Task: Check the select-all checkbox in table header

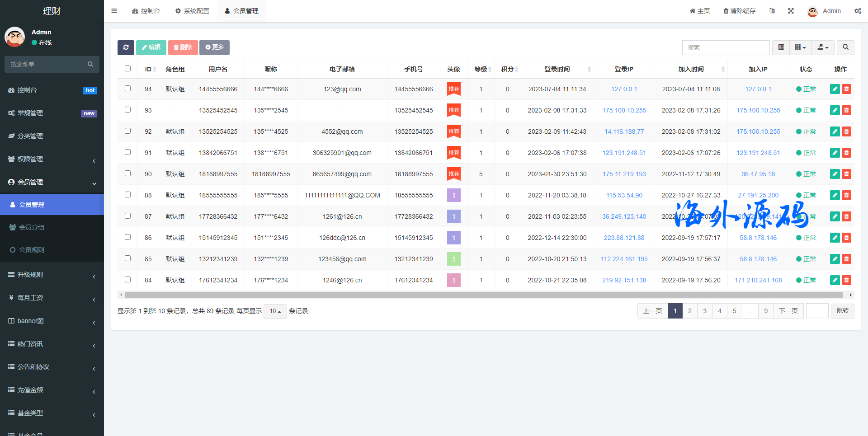Action: coord(127,69)
